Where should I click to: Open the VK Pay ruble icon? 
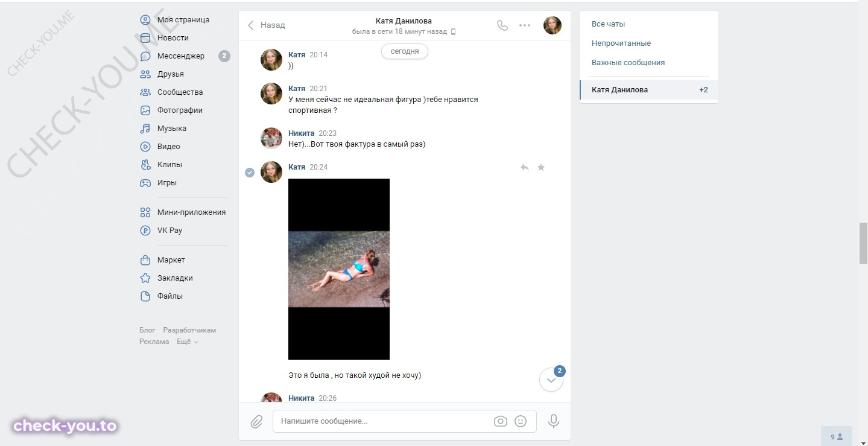coord(145,231)
